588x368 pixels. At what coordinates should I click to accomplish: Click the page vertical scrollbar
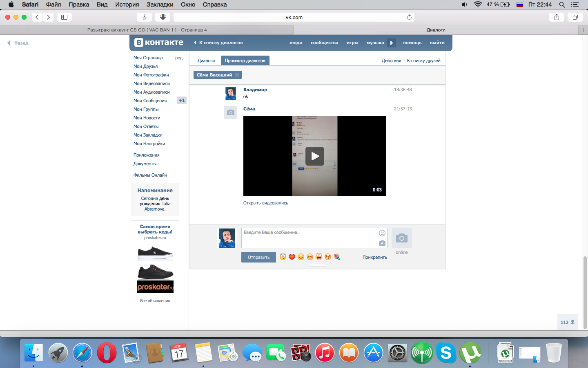pyautogui.click(x=585, y=292)
